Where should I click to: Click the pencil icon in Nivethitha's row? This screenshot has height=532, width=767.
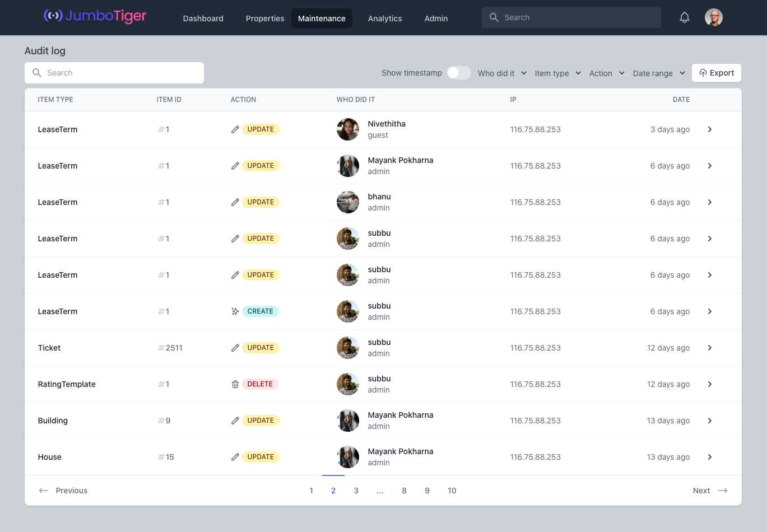tap(235, 129)
